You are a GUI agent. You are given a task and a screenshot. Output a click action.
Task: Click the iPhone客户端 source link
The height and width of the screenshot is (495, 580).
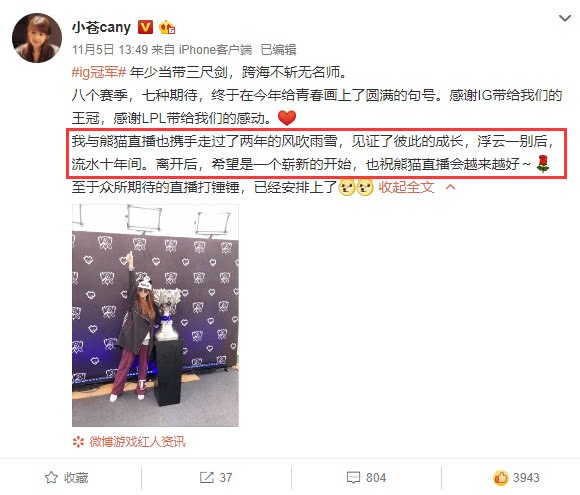215,50
